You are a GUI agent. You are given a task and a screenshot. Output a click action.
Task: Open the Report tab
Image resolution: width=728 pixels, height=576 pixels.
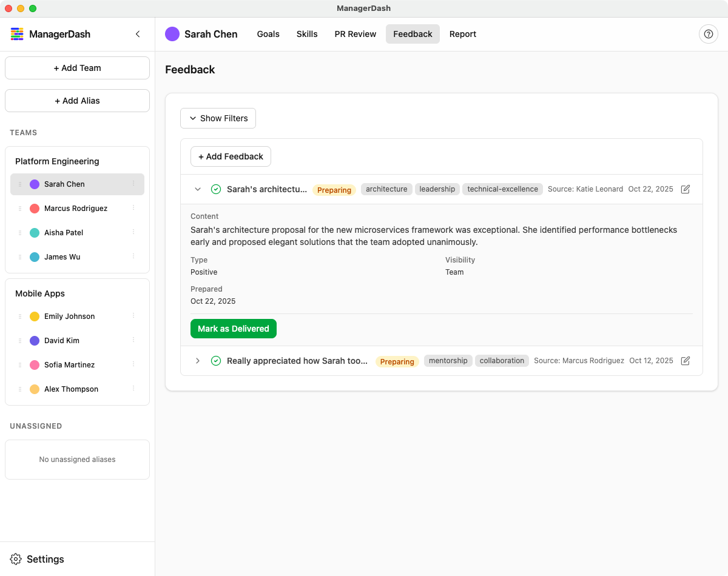pyautogui.click(x=462, y=34)
